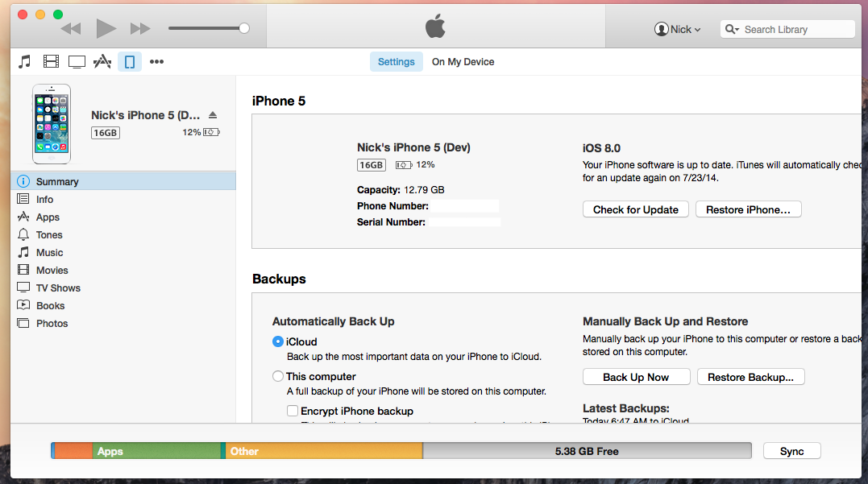The width and height of the screenshot is (868, 484).
Task: Open the Movies library filmstrip icon
Action: tap(51, 61)
